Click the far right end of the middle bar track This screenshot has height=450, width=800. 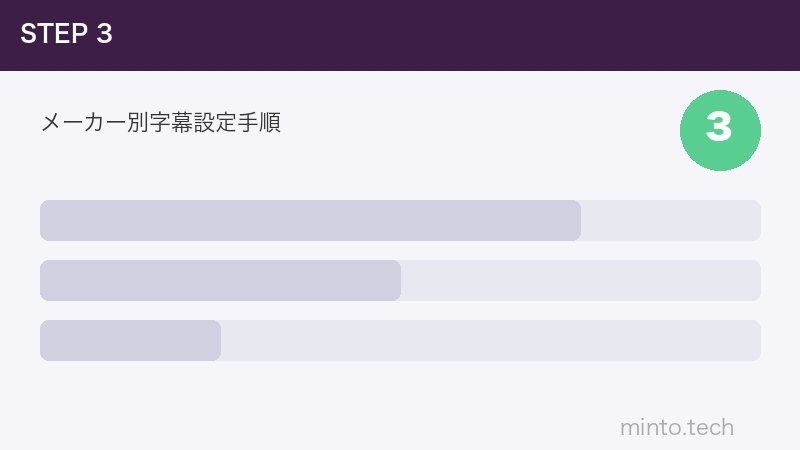(754, 280)
